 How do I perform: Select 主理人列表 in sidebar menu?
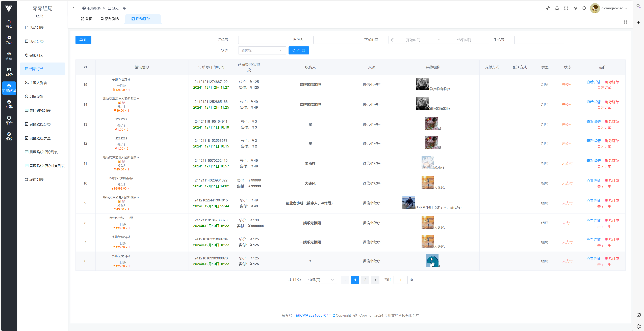pos(38,83)
